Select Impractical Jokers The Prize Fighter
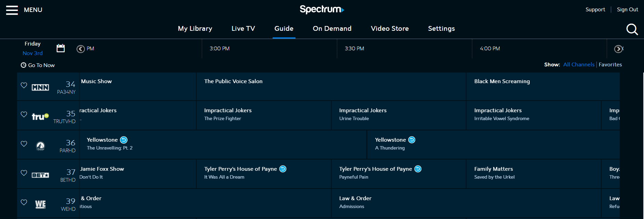The height and width of the screenshot is (219, 644). tap(264, 115)
